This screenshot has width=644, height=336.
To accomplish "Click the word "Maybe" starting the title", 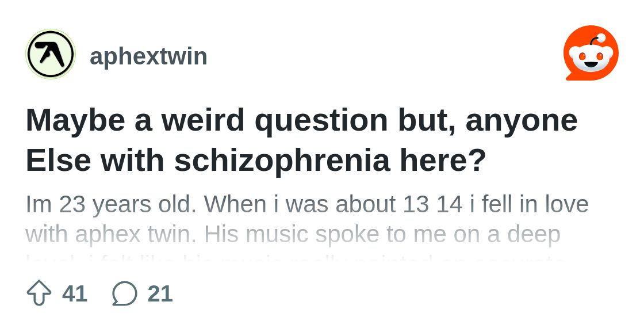I will (75, 121).
